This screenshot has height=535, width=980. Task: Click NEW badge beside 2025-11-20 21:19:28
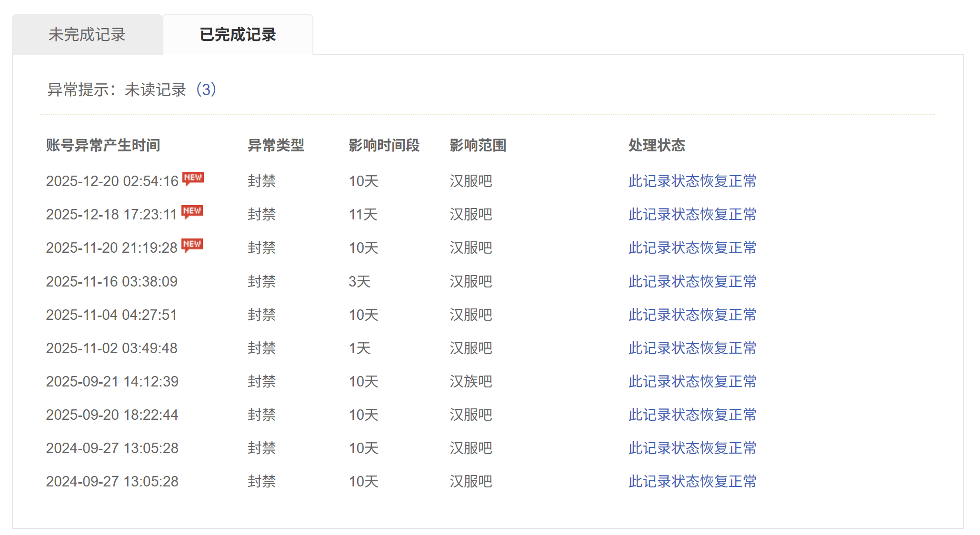coord(192,245)
